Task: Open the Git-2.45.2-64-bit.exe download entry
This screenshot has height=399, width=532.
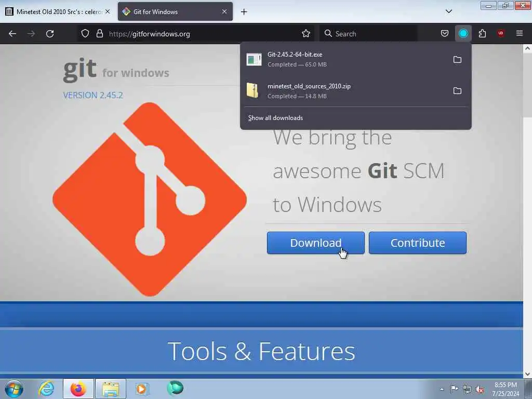Action: (346, 59)
